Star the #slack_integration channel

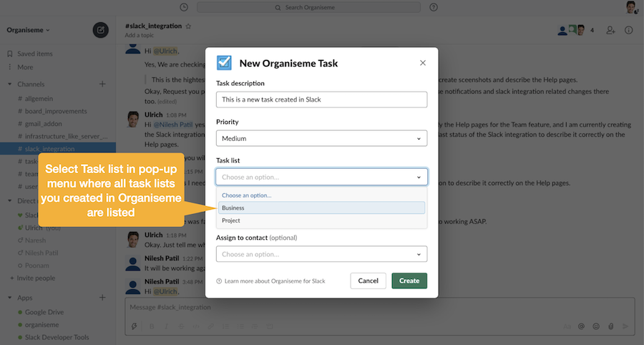[x=188, y=26]
